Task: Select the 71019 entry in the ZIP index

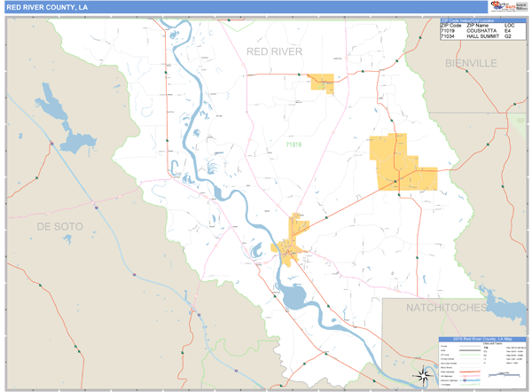Action: (x=448, y=31)
